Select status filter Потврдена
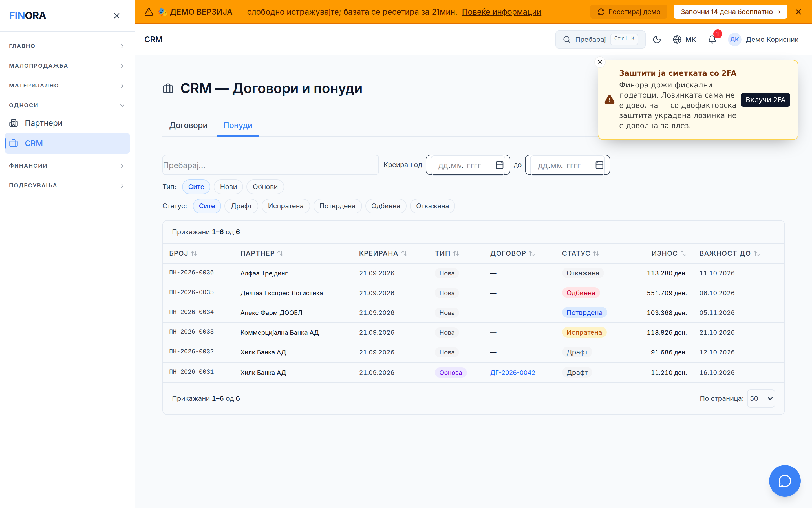The width and height of the screenshot is (812, 508). 337,206
